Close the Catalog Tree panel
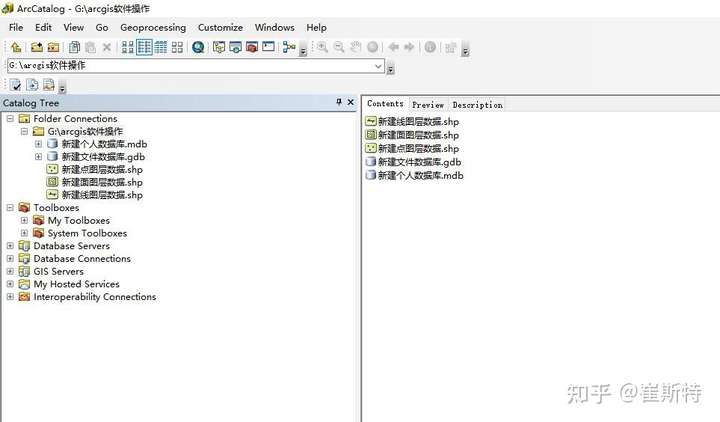 pos(350,102)
